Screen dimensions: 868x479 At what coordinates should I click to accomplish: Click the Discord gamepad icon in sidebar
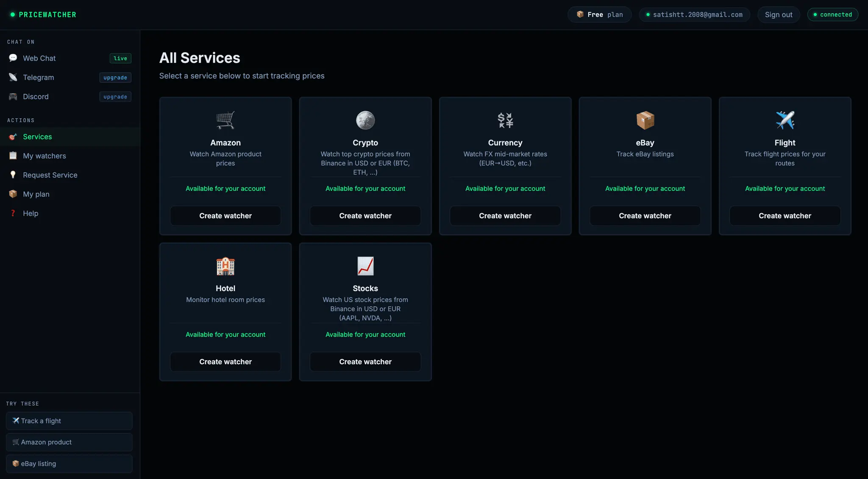pos(13,97)
